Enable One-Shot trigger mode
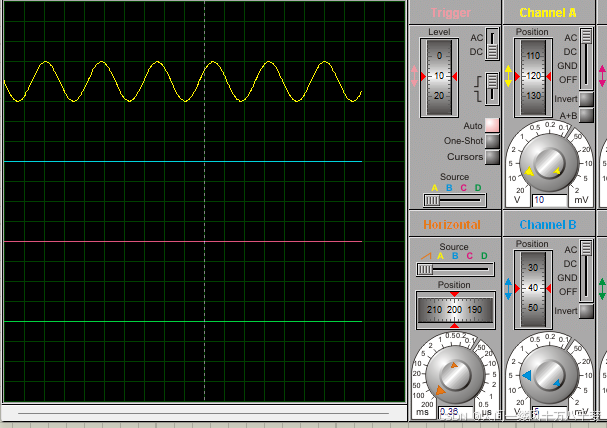 click(x=492, y=141)
